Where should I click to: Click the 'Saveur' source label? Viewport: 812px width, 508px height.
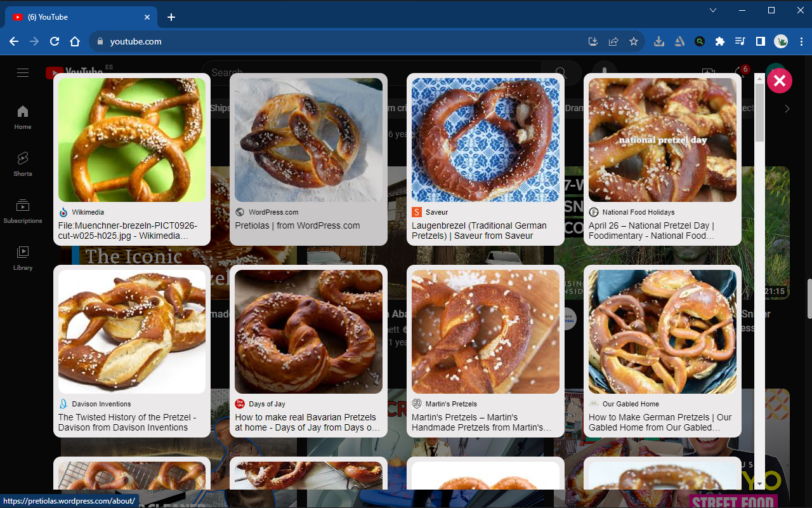coord(436,212)
